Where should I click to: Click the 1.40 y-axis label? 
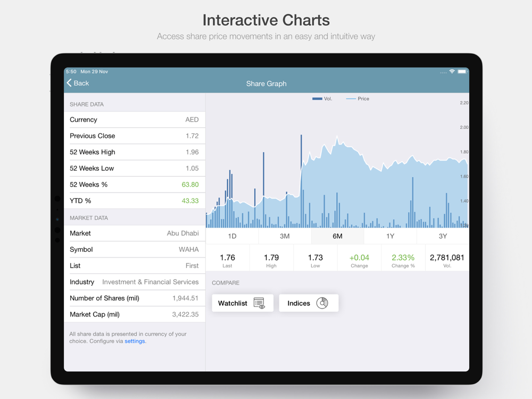464,201
